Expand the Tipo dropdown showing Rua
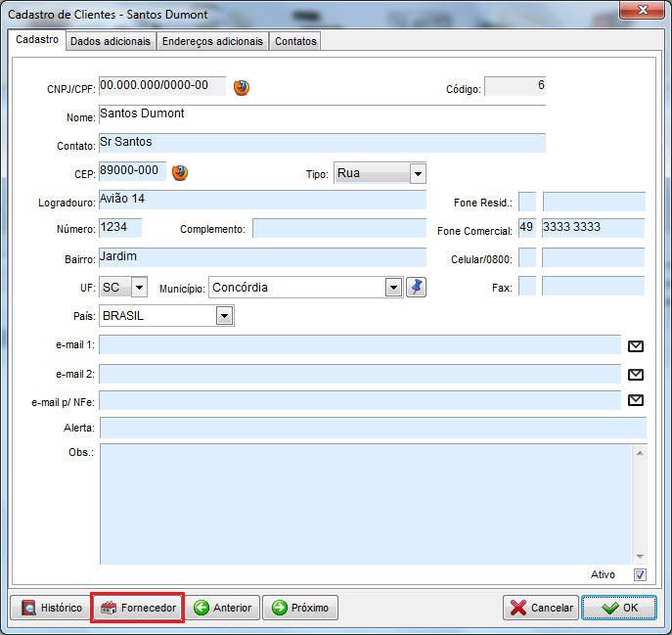Image resolution: width=672 pixels, height=635 pixels. pos(418,174)
